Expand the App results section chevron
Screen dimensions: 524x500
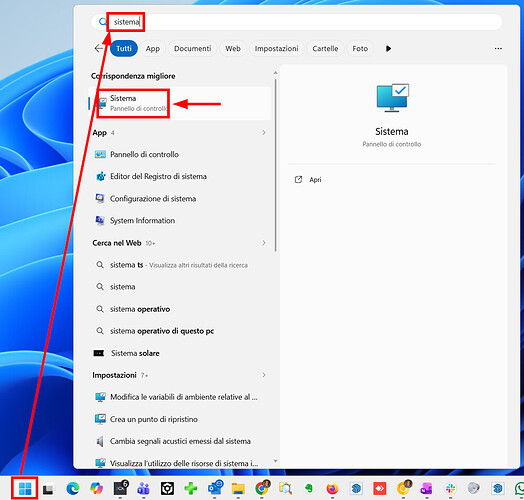[264, 133]
